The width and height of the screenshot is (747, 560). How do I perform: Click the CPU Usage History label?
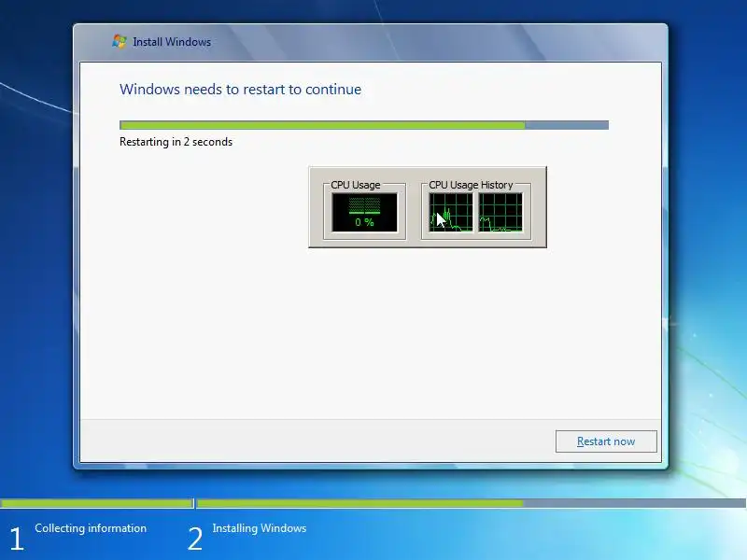tap(471, 185)
